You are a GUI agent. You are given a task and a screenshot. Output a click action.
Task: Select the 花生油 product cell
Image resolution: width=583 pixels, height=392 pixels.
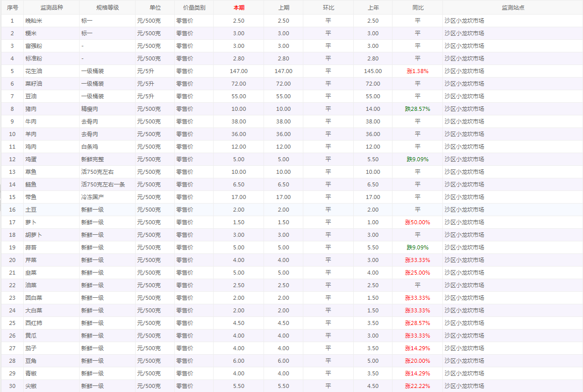[x=34, y=71]
